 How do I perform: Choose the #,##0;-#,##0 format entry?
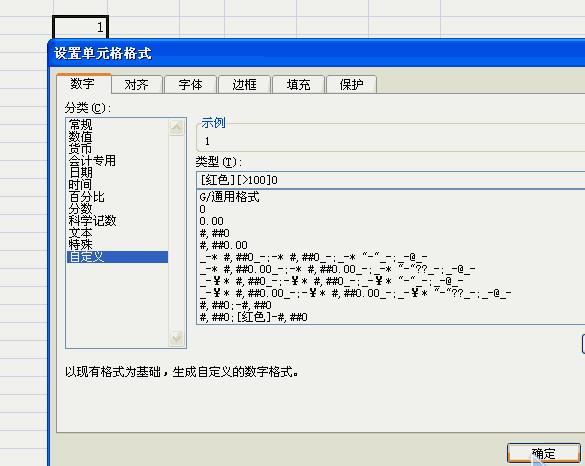coord(391,305)
